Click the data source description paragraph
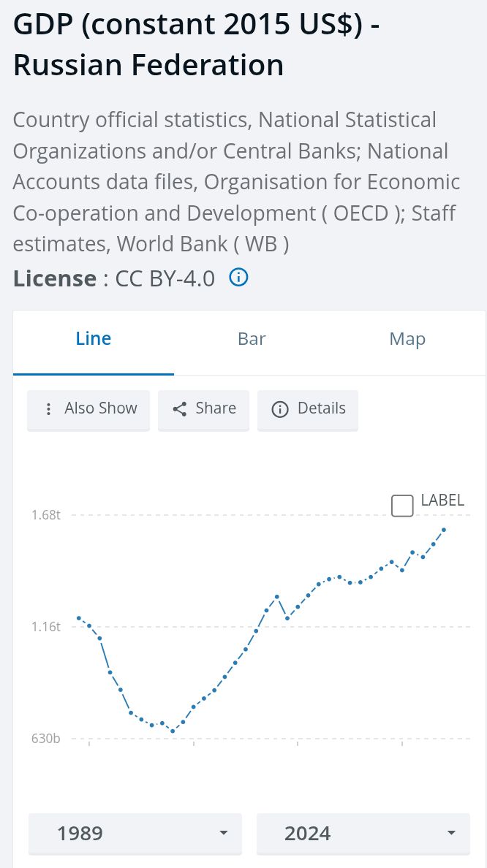487x868 pixels. point(236,181)
